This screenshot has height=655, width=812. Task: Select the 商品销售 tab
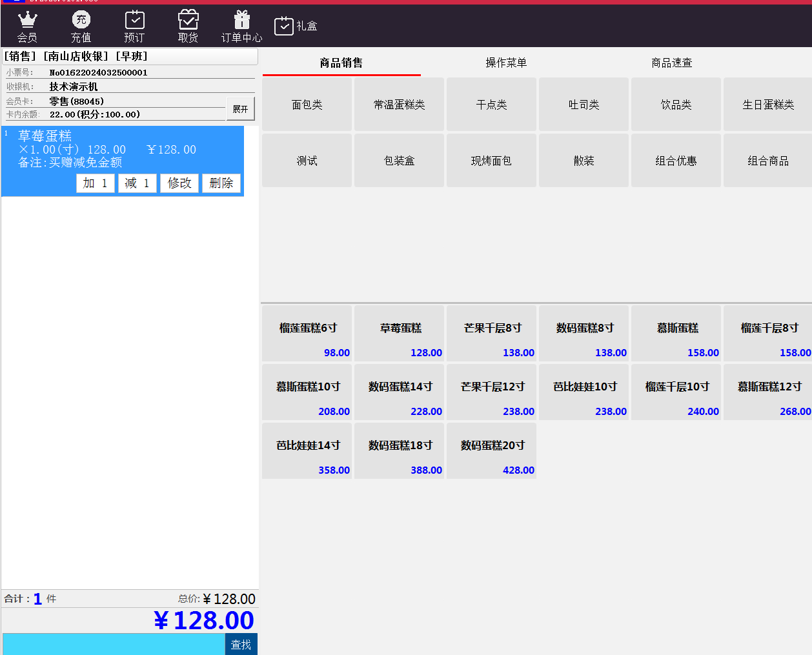click(341, 63)
